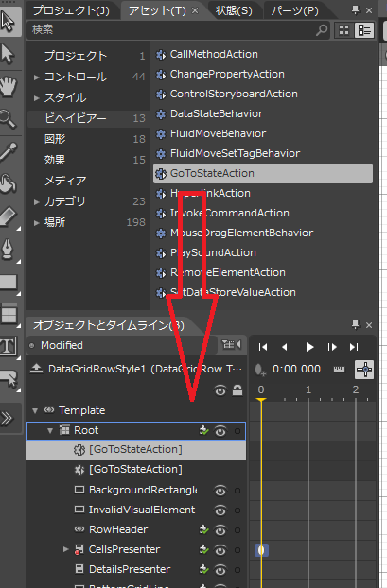Click the record keyframe button
387x588 pixels.
260,370
